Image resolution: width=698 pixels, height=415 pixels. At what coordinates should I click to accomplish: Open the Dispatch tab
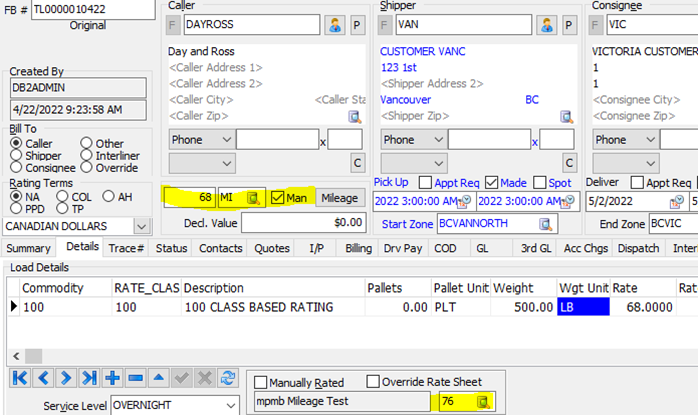(638, 248)
